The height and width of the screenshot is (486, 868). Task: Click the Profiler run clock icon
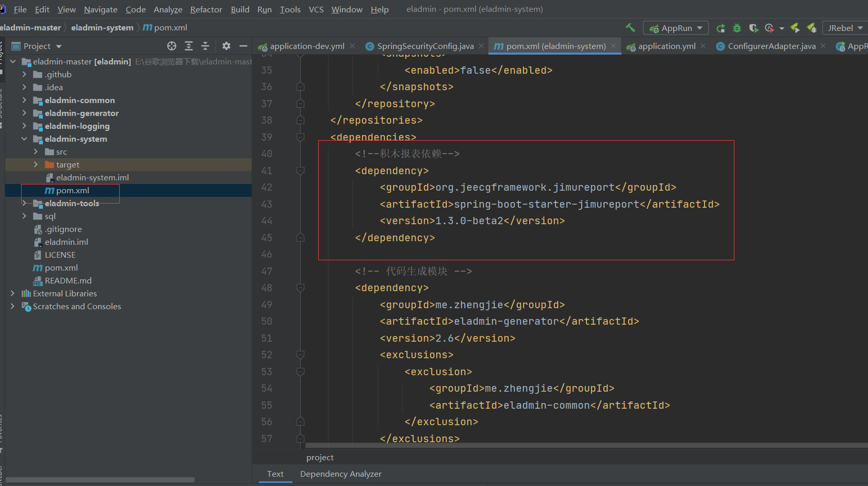point(769,28)
